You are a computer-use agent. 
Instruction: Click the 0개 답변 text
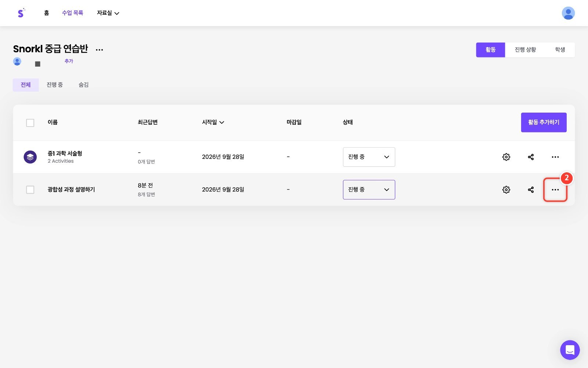pyautogui.click(x=146, y=162)
